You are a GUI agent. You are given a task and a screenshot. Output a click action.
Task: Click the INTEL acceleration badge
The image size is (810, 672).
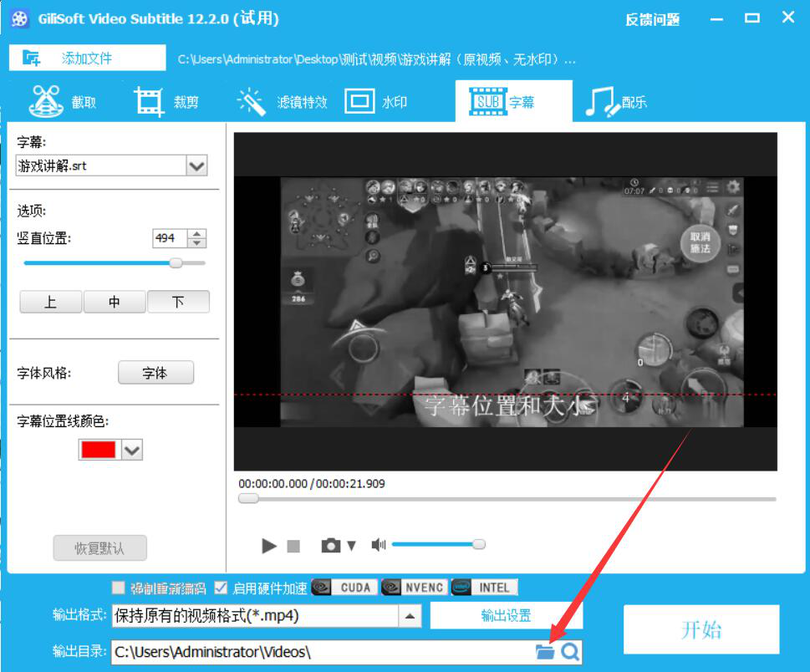(x=484, y=588)
